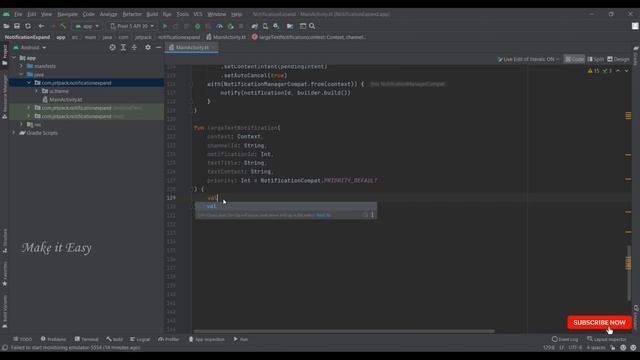Screen dimensions: 640x360
Task: Click horizontal scrollbar of code editor
Action: (344, 331)
